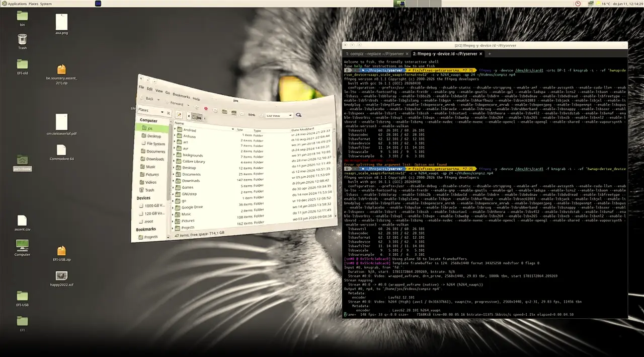Switch to the compiz --replace terminal tab
This screenshot has height=357, width=644.
point(374,53)
